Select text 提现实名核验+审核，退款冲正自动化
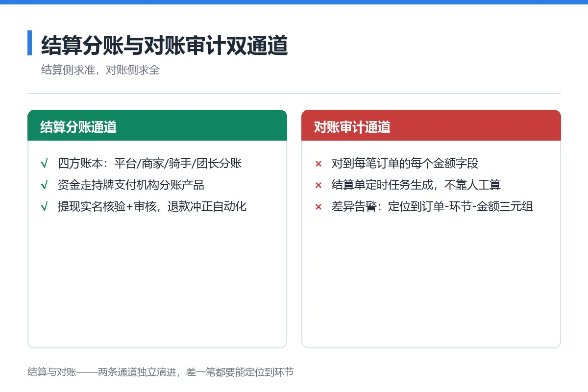Screen dimensions: 588x392 pyautogui.click(x=152, y=207)
